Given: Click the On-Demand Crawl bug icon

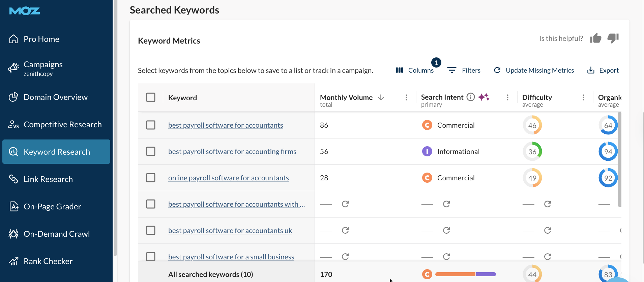Looking at the screenshot, I should pos(13,234).
